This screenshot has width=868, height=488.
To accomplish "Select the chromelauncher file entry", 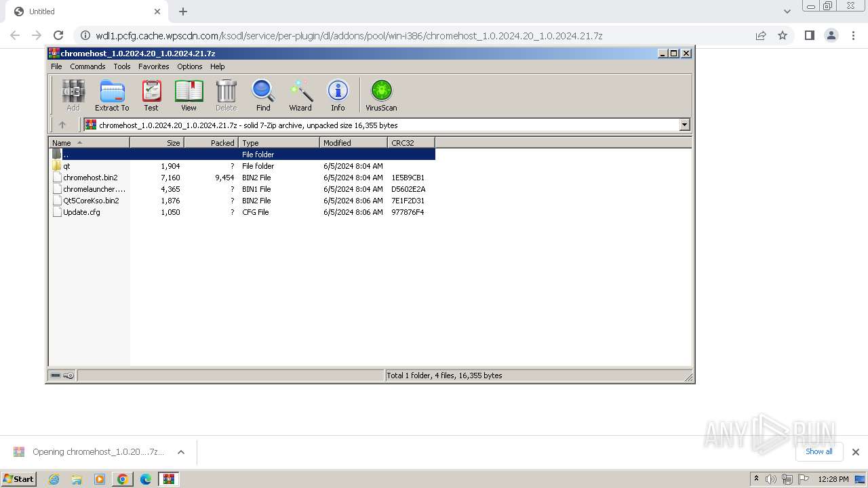I will tap(241, 189).
